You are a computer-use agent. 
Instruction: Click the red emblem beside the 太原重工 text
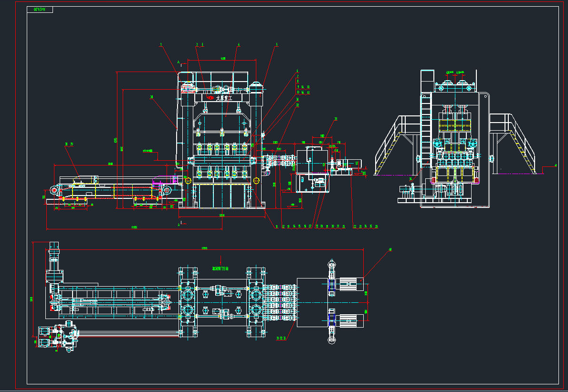(x=210, y=98)
